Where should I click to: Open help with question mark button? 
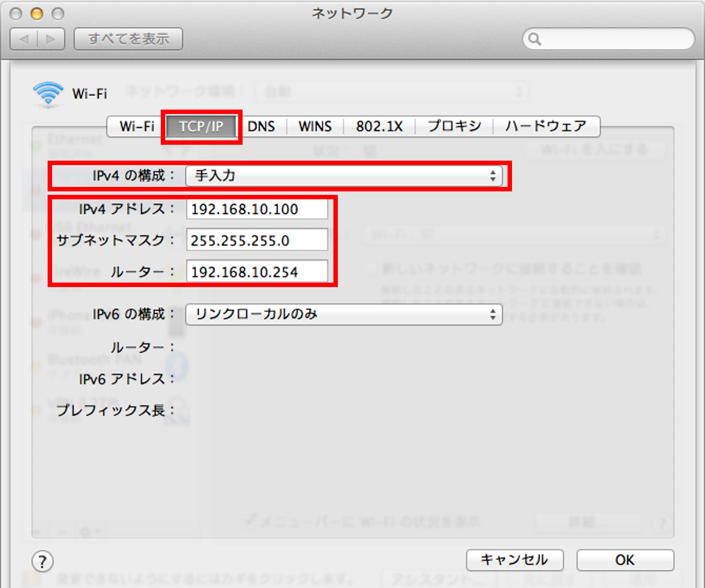(x=43, y=562)
